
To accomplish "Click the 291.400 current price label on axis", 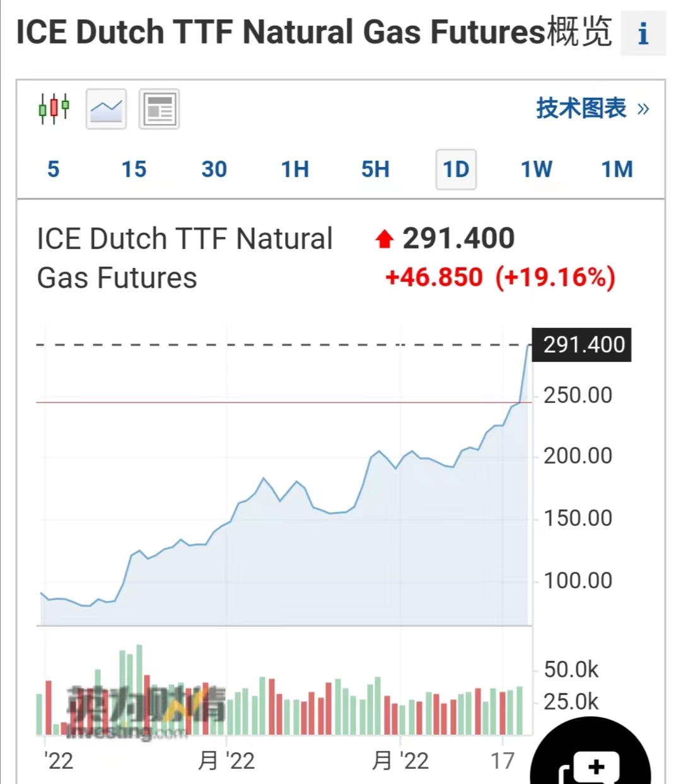I will [x=582, y=345].
